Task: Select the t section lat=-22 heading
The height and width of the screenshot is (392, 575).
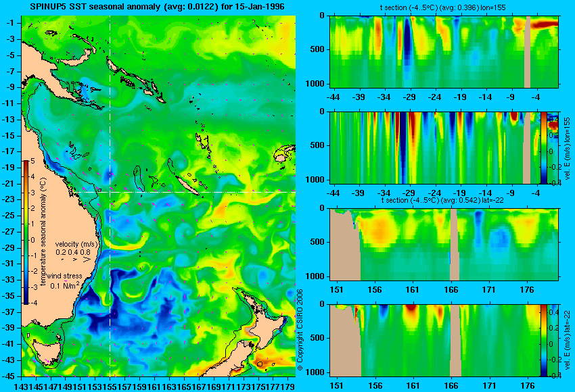Action: tap(442, 200)
